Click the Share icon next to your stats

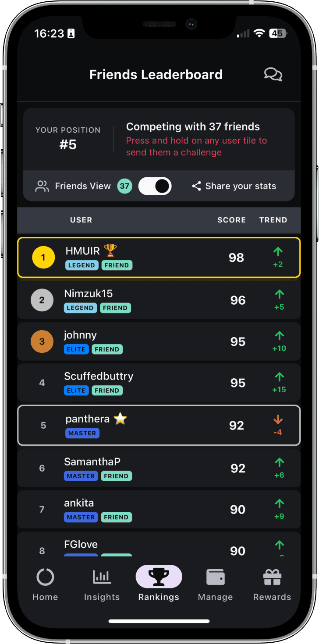click(196, 186)
